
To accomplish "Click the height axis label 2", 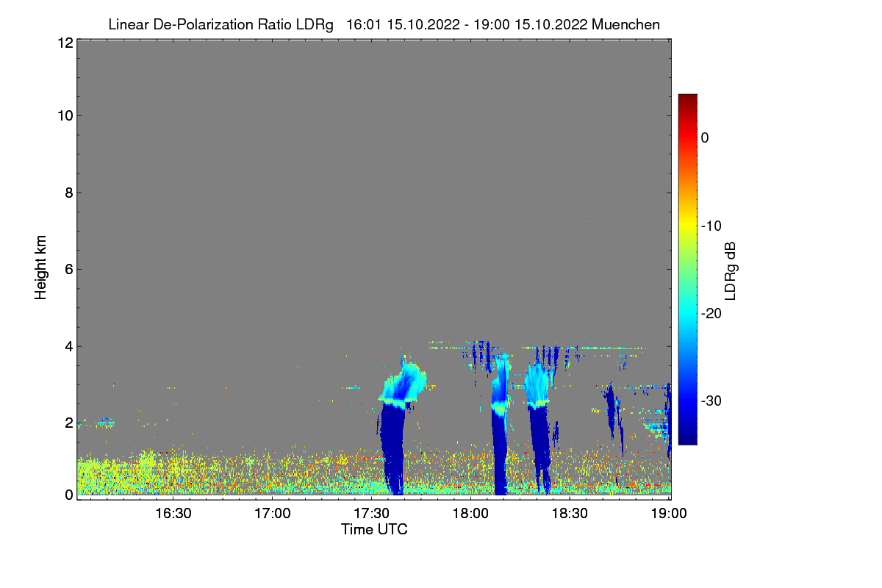I will click(x=68, y=423).
